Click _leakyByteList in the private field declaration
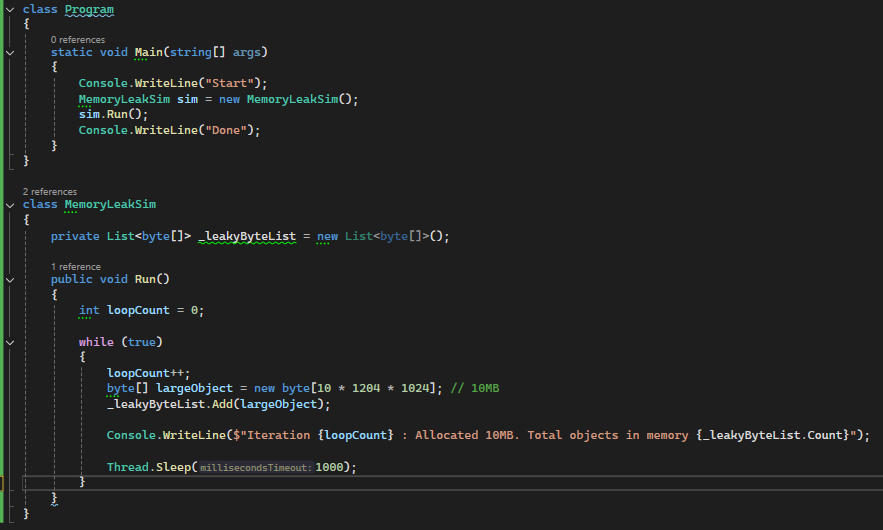This screenshot has width=883, height=530. (x=248, y=236)
